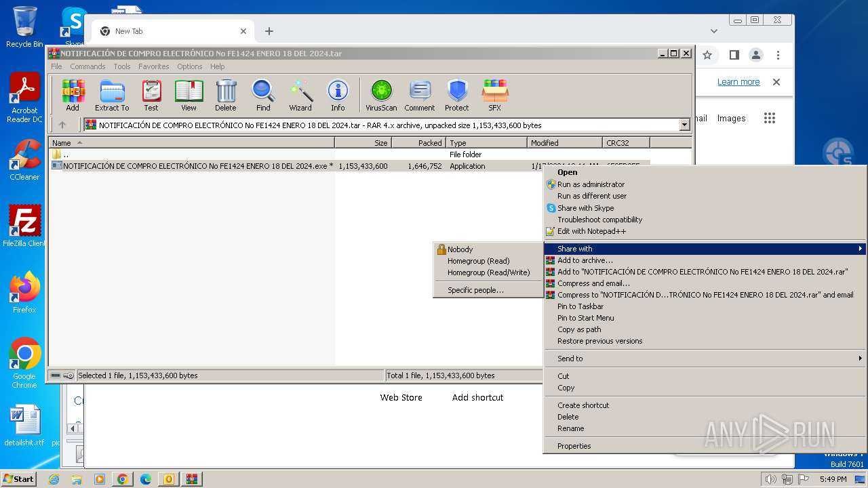Image resolution: width=868 pixels, height=488 pixels.
Task: Click the SFX toolbar icon
Action: click(495, 95)
